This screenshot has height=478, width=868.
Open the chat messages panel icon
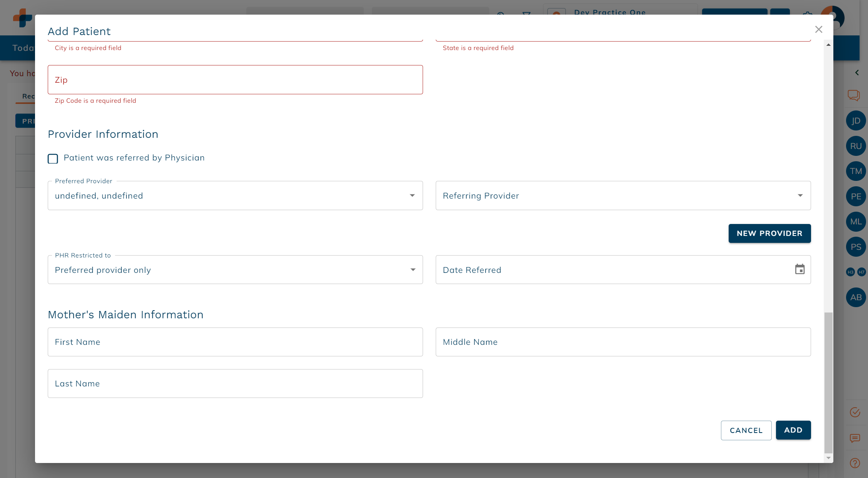coord(855,95)
